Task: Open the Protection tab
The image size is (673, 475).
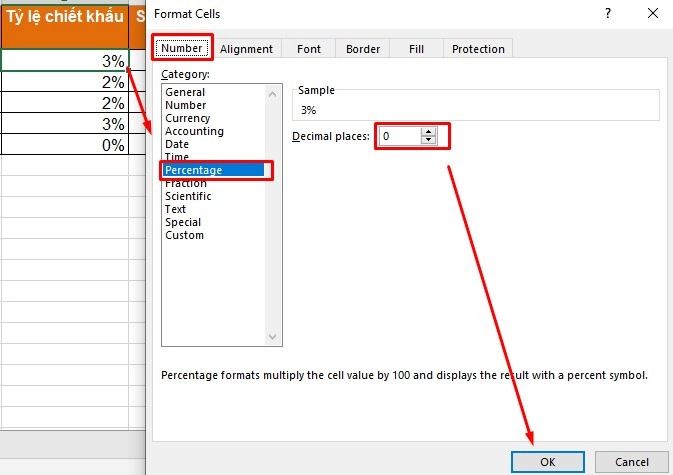Action: (478, 49)
